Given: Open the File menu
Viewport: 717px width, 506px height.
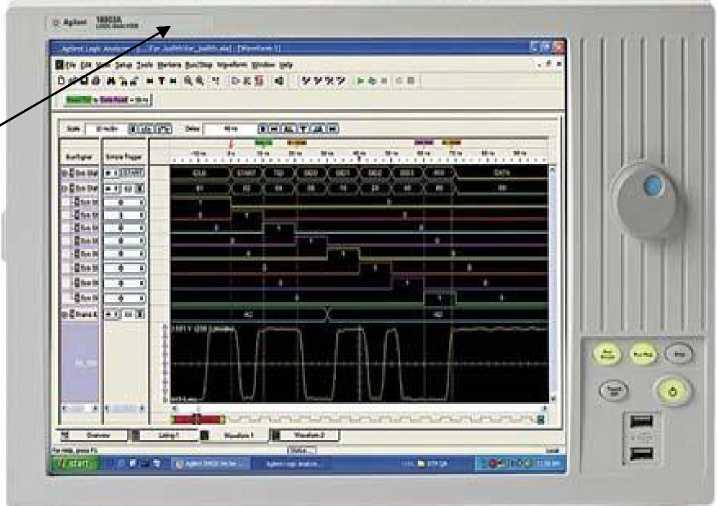Looking at the screenshot, I should click(x=71, y=64).
